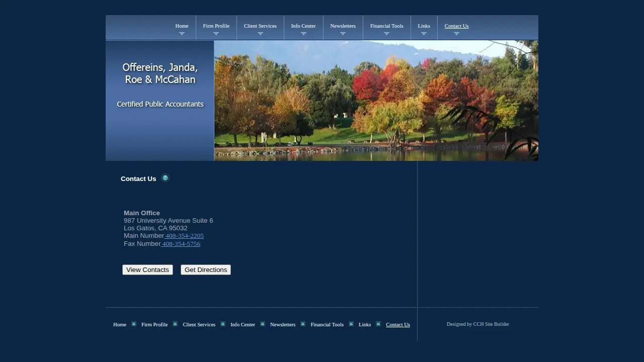Click the 'Main Office' heading text
The width and height of the screenshot is (644, 362).
tap(142, 213)
